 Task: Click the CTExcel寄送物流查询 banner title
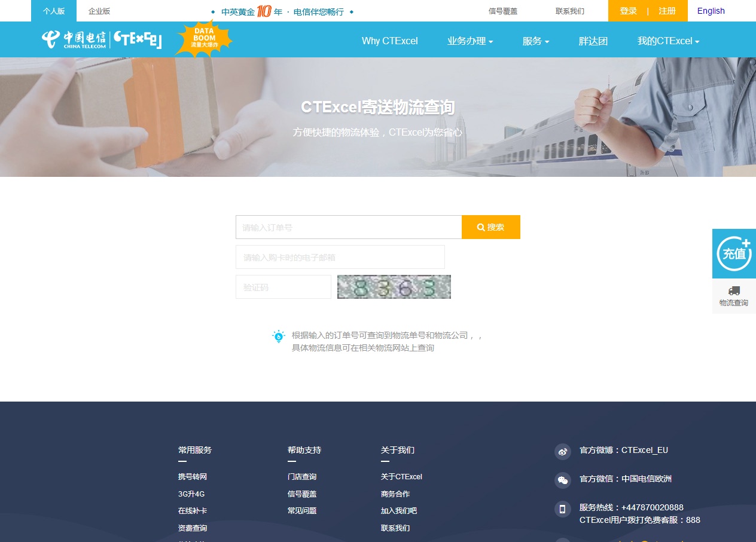(x=378, y=107)
